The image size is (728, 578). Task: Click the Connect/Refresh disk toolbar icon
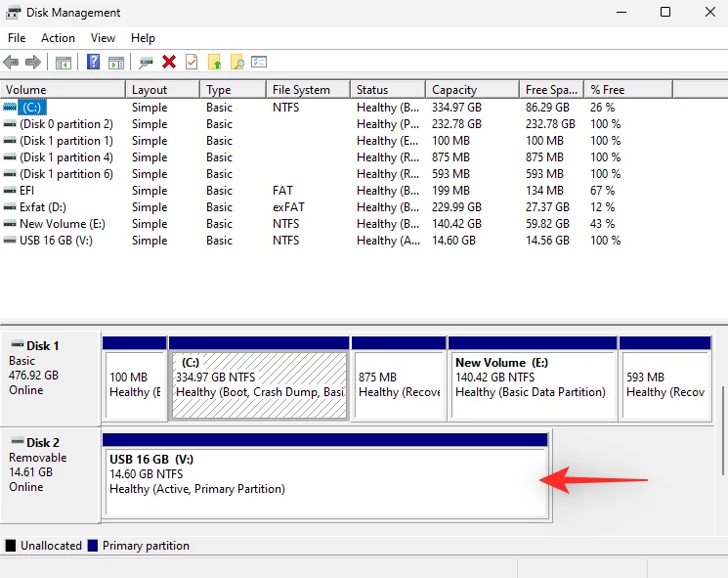click(146, 63)
